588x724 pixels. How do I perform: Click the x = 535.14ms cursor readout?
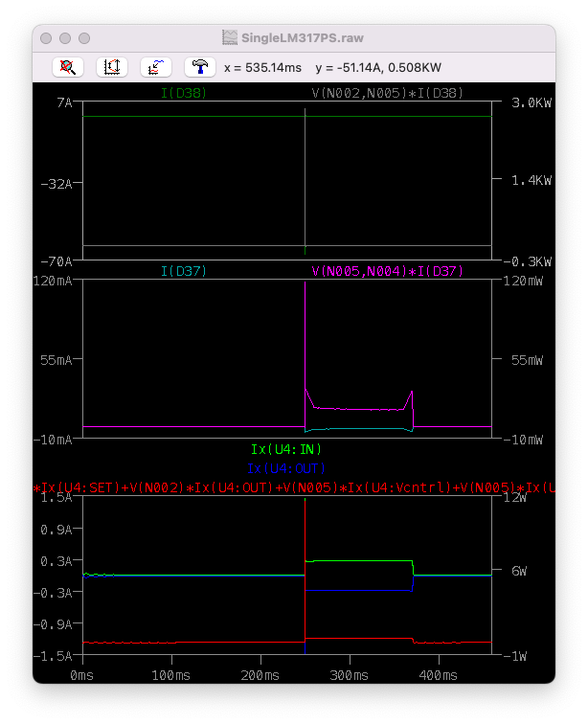(262, 68)
